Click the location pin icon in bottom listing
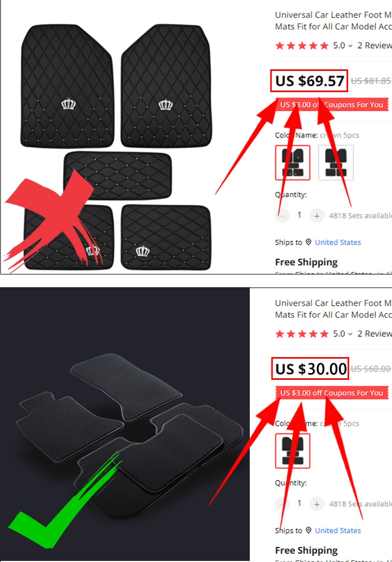 (x=309, y=530)
